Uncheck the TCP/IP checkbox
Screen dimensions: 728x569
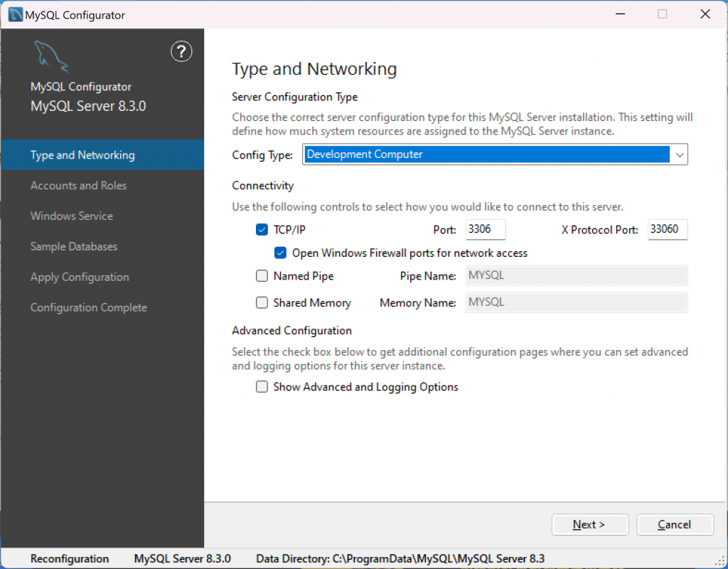point(262,230)
